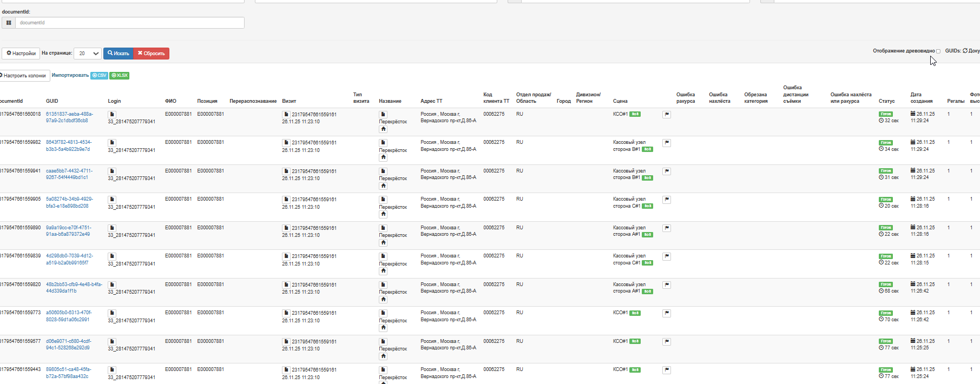This screenshot has height=384, width=980.
Task: Open the Настройки settings button
Action: coord(21,54)
